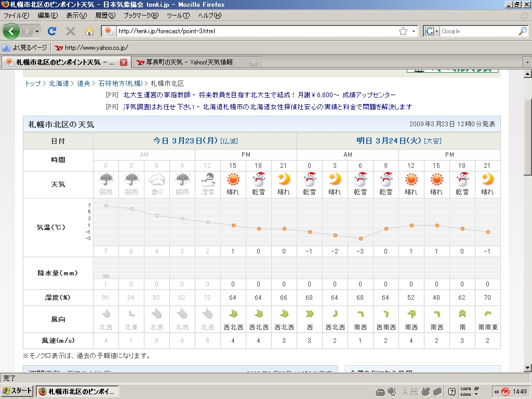Expand hidden system tray icons chevron

click(x=496, y=392)
